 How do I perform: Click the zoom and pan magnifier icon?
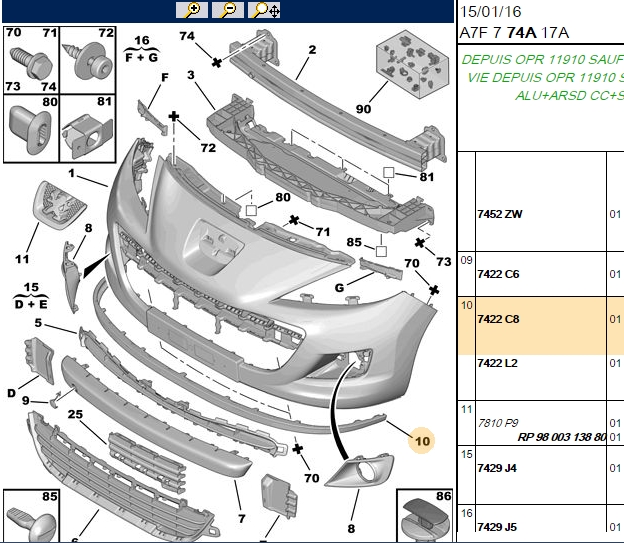coord(264,10)
